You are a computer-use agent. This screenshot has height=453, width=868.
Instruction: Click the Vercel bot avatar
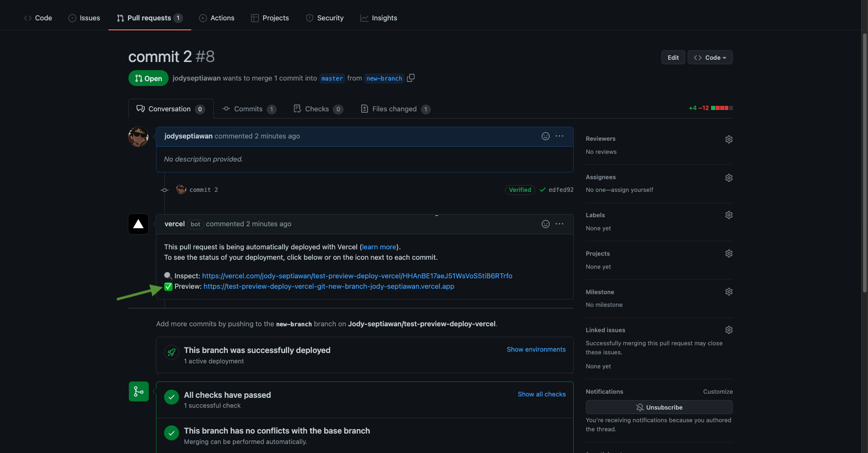coord(138,224)
